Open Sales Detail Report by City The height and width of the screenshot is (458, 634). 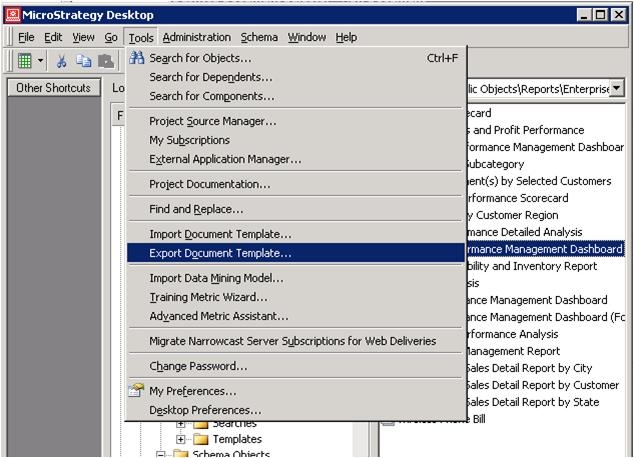(x=529, y=368)
